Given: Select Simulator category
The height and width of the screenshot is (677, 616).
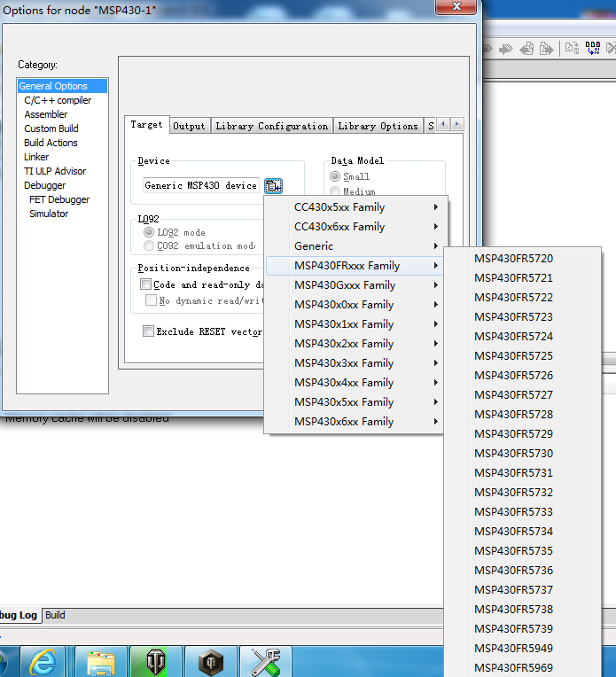Looking at the screenshot, I should pyautogui.click(x=49, y=214).
